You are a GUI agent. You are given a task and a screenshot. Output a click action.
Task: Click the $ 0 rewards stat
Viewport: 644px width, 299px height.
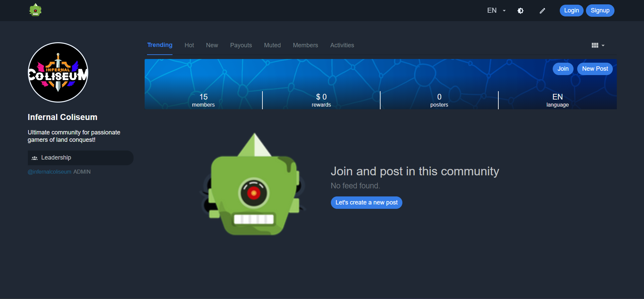pyautogui.click(x=321, y=100)
